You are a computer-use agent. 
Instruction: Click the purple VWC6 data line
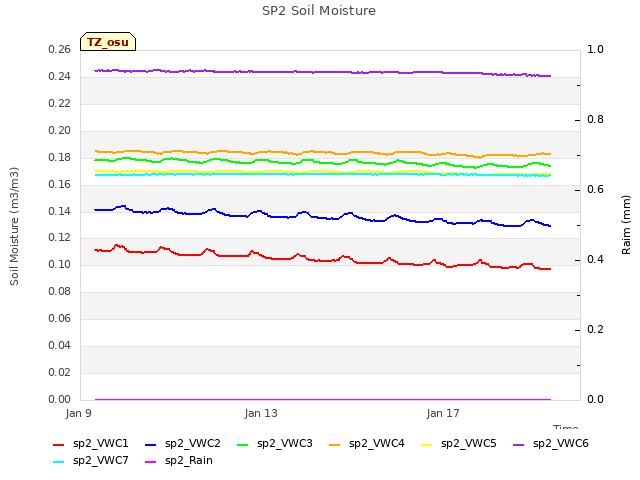coord(322,72)
